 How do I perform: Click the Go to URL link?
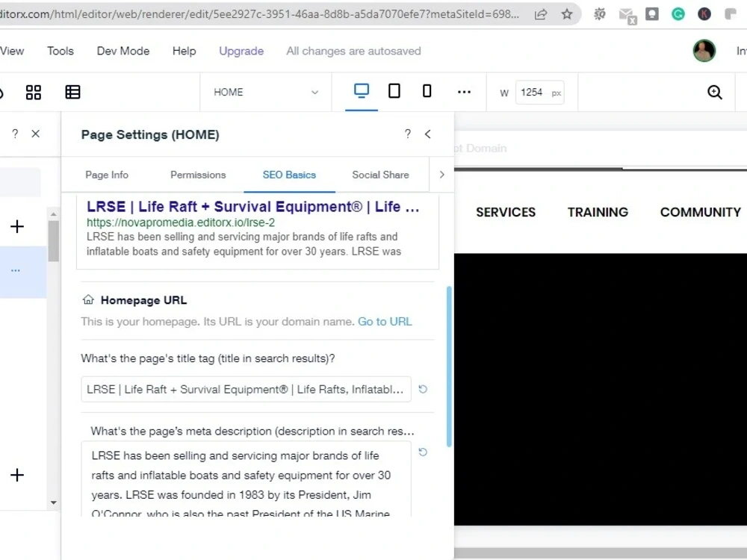point(385,321)
